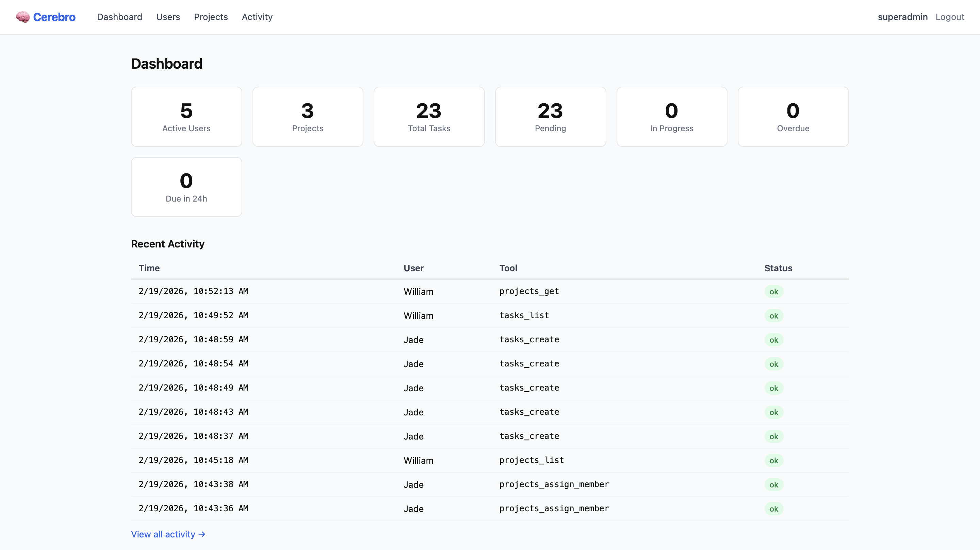Viewport: 980px width, 550px height.
Task: Open the Activity section
Action: (x=257, y=17)
